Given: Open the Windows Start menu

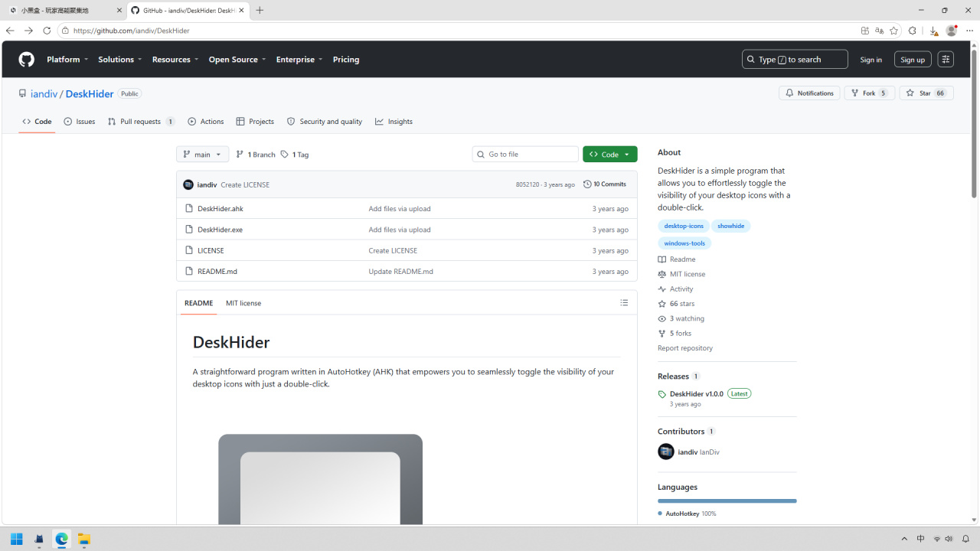Looking at the screenshot, I should click(17, 540).
